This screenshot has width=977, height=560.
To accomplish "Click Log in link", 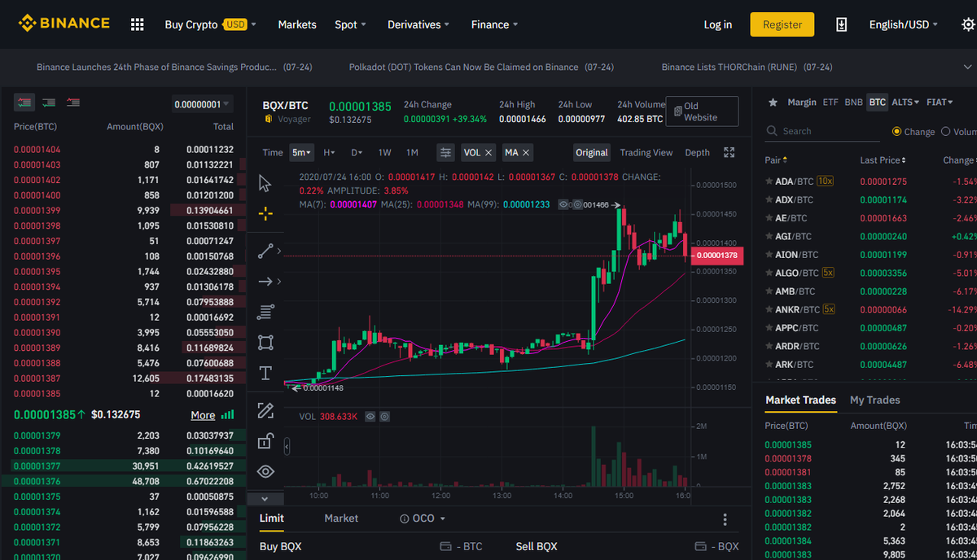I will click(717, 24).
